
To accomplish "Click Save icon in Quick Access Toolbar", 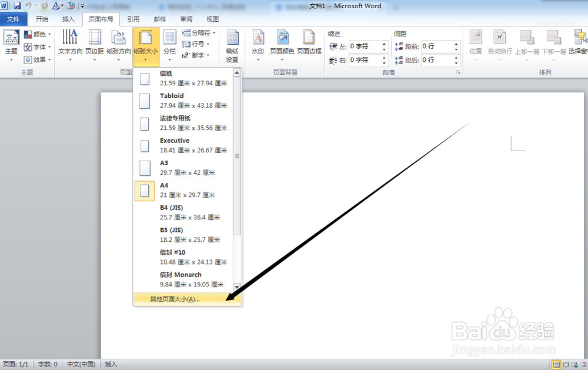I will 17,6.
